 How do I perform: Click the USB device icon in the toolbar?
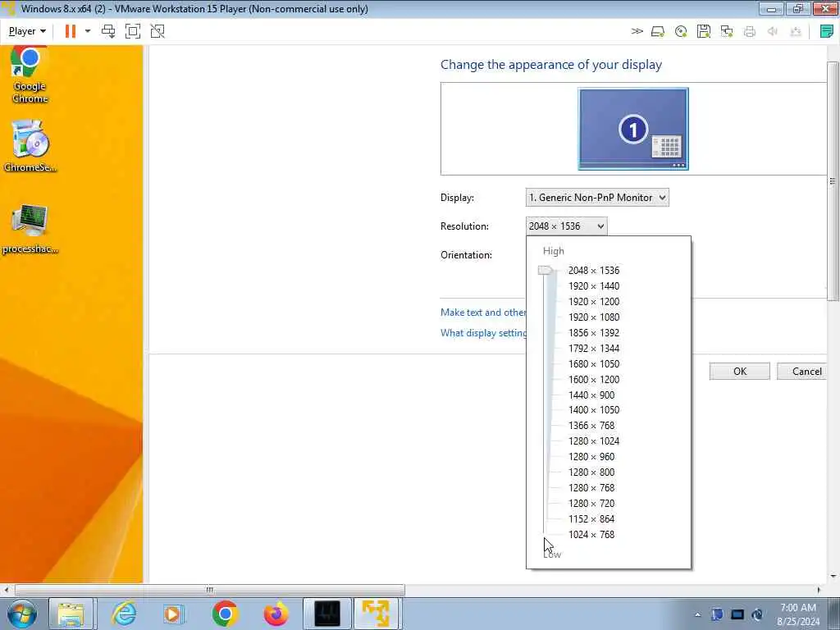[x=796, y=32]
